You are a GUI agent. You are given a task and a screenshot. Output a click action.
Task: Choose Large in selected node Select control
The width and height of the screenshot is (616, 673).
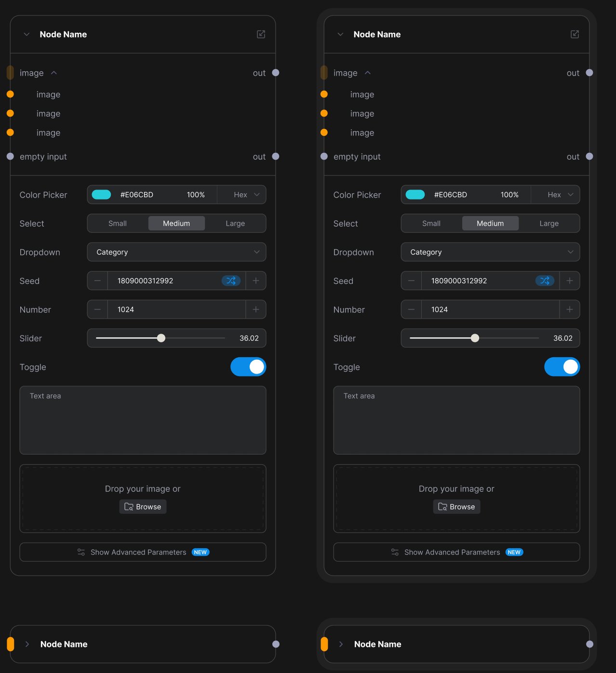point(549,223)
